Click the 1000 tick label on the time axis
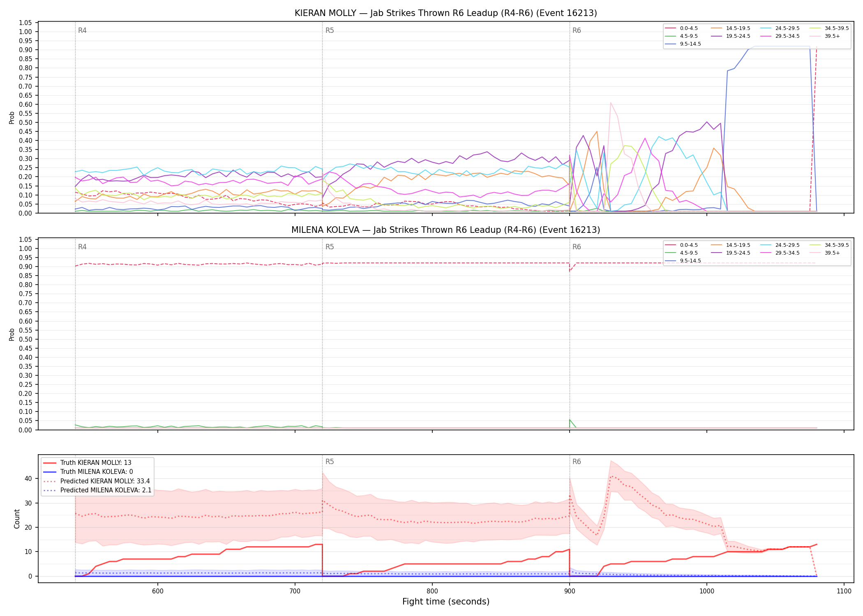 click(706, 591)
